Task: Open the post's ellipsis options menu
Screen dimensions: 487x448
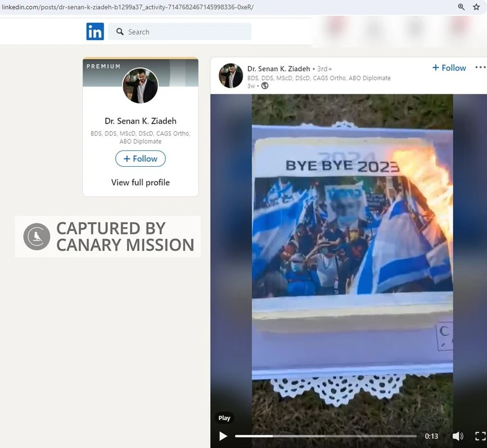Action: pyautogui.click(x=480, y=68)
